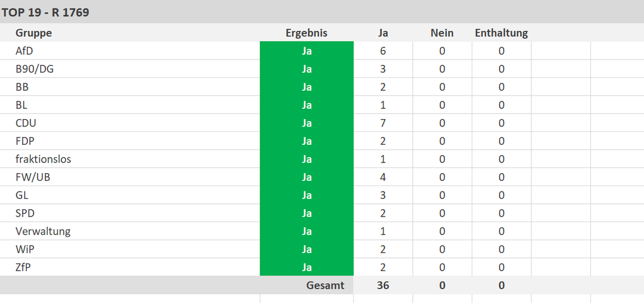The height and width of the screenshot is (303, 644).
Task: Select the AfD group cell
Action: pyautogui.click(x=25, y=51)
